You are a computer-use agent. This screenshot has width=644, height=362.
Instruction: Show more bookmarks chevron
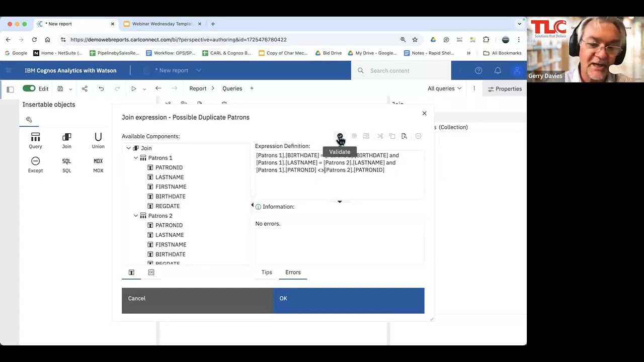[468, 53]
